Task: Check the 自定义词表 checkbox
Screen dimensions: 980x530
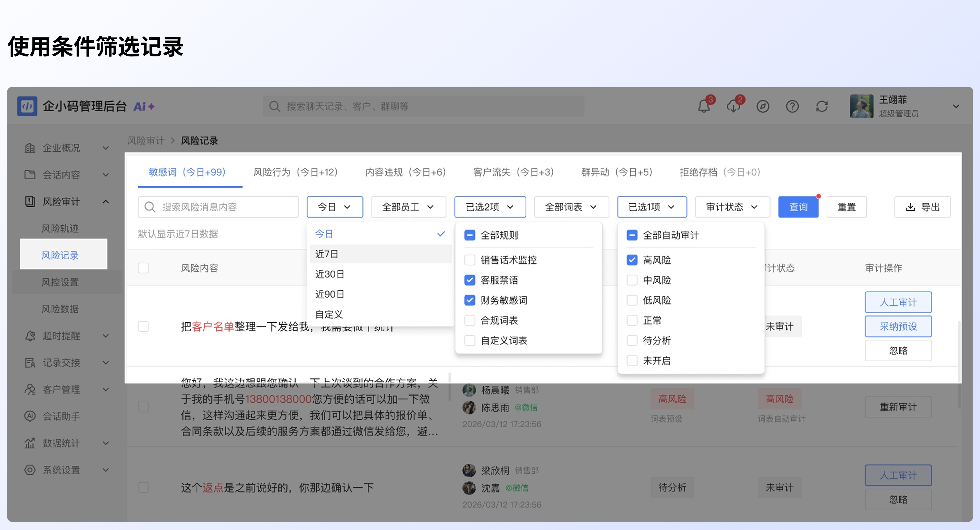Action: click(470, 341)
